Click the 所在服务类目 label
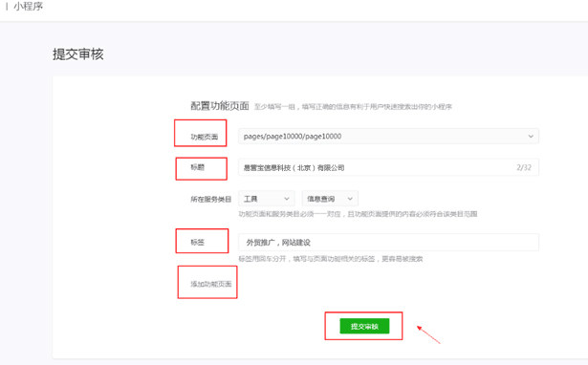The height and width of the screenshot is (365, 588). [210, 199]
